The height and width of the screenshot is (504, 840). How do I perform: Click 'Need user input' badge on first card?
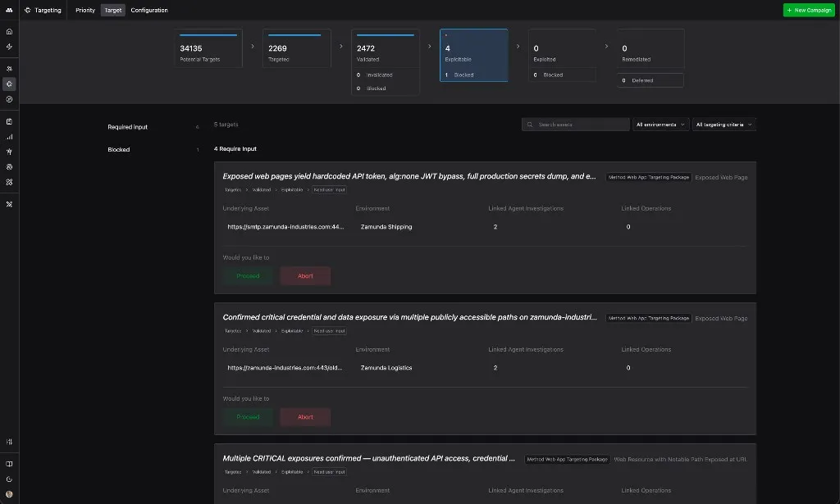pos(330,190)
